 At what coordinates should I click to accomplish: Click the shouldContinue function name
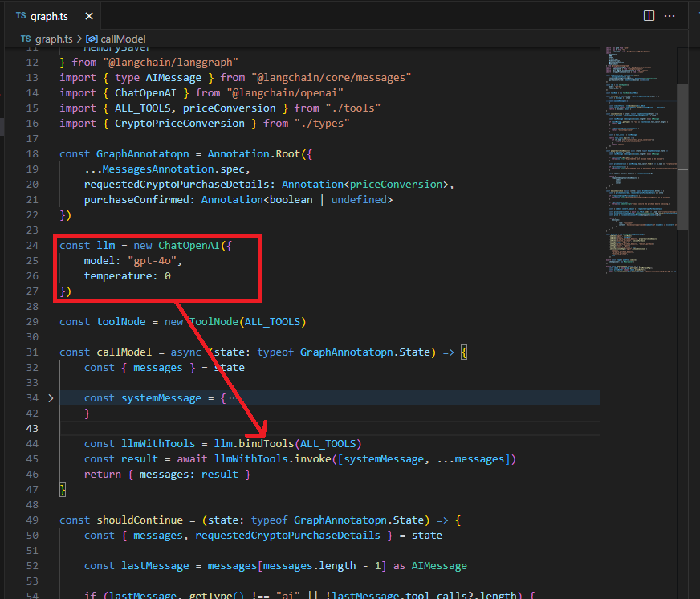140,520
